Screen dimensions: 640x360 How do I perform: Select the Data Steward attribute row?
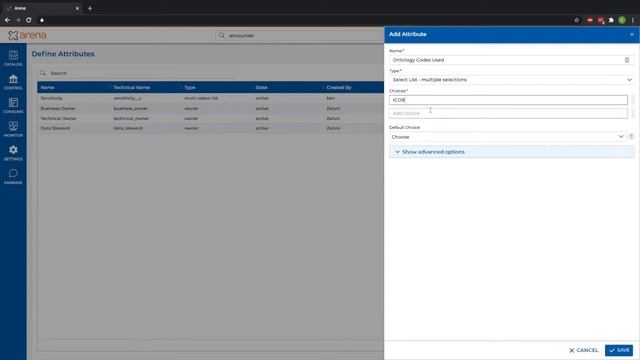click(x=211, y=128)
